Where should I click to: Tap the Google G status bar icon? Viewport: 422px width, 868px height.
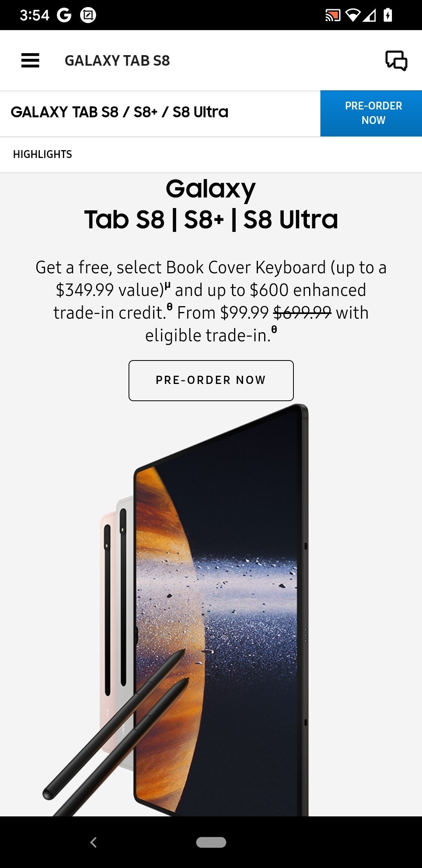tap(64, 15)
